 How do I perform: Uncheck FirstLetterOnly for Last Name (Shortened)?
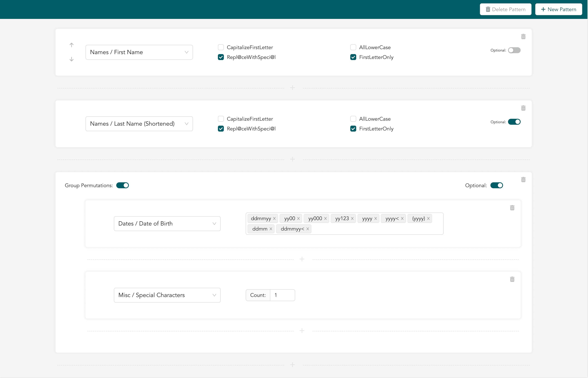pyautogui.click(x=353, y=129)
